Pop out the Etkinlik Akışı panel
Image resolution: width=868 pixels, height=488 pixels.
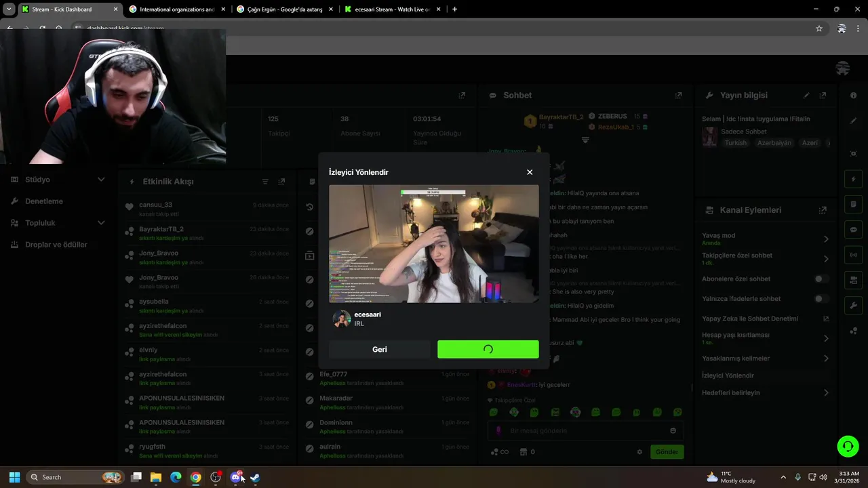(x=281, y=182)
